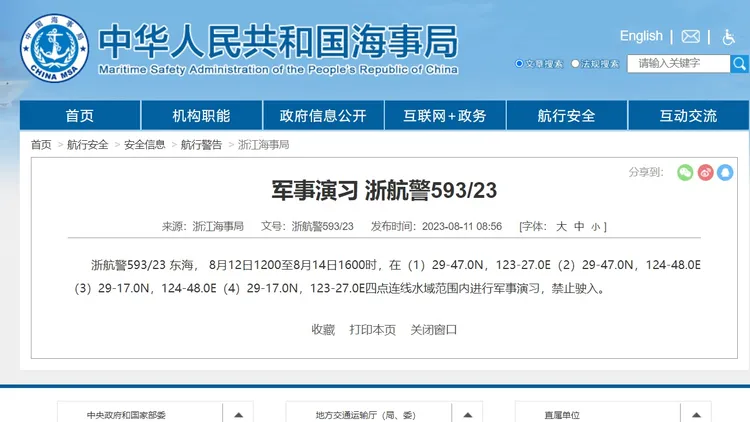Share article via red Weibo icon
This screenshot has height=422, width=750.
(x=705, y=172)
